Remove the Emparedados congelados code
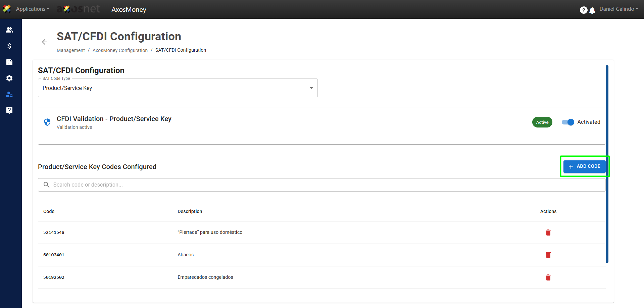Viewport: 644px width, 308px height. coord(548,277)
